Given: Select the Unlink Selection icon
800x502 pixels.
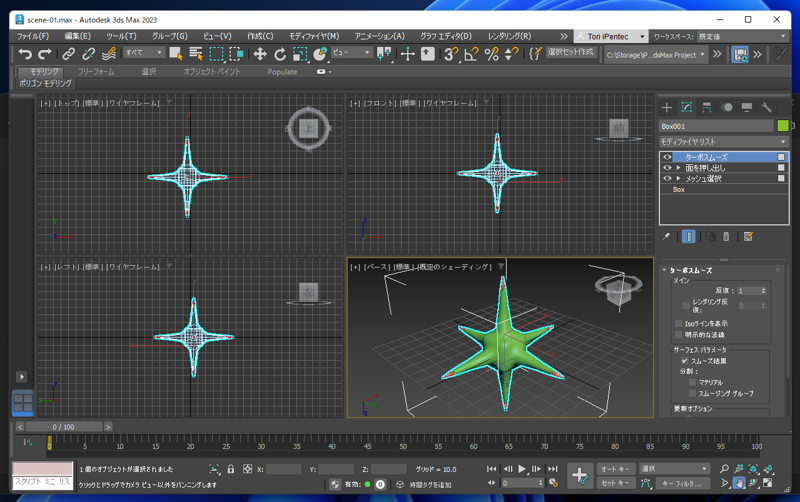Looking at the screenshot, I should click(x=89, y=54).
